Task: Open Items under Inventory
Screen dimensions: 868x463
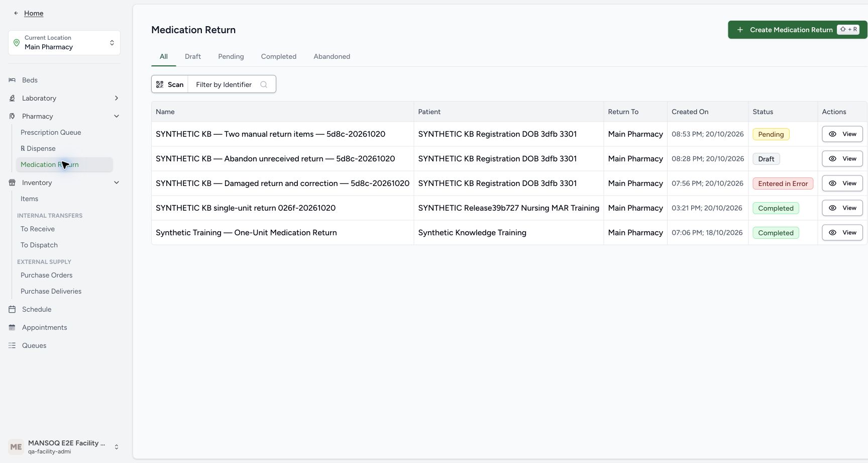Action: coord(30,199)
